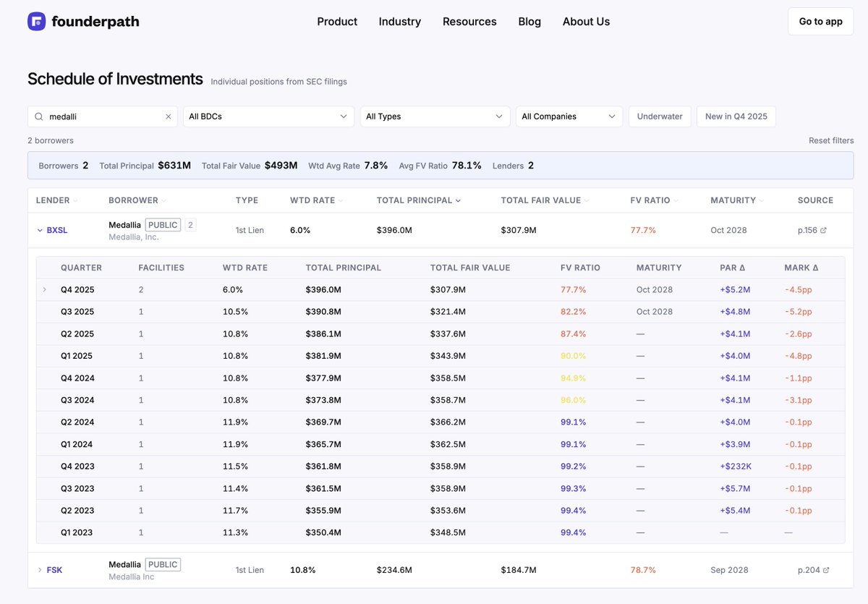Open the All BDCs dropdown
The image size is (868, 604).
tap(268, 116)
